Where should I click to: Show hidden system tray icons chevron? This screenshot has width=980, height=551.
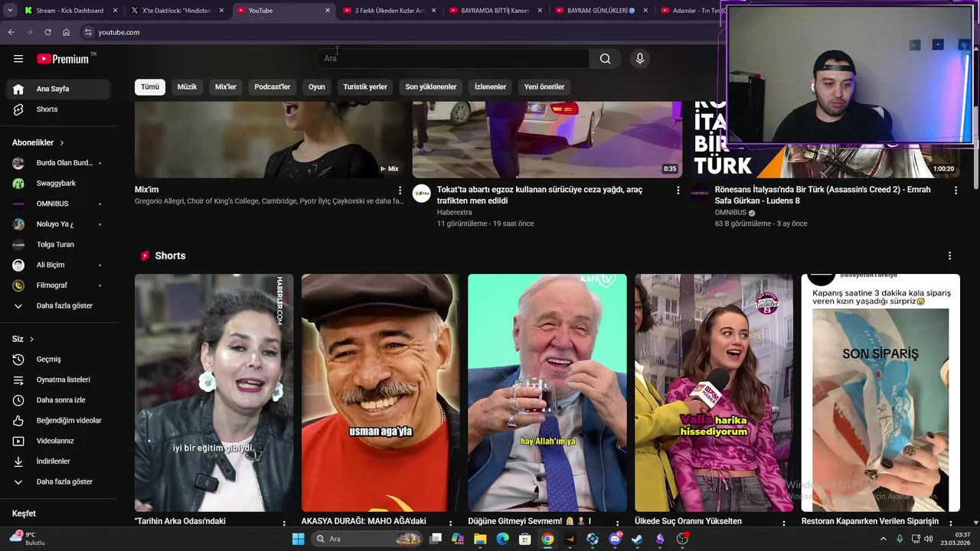point(883,539)
